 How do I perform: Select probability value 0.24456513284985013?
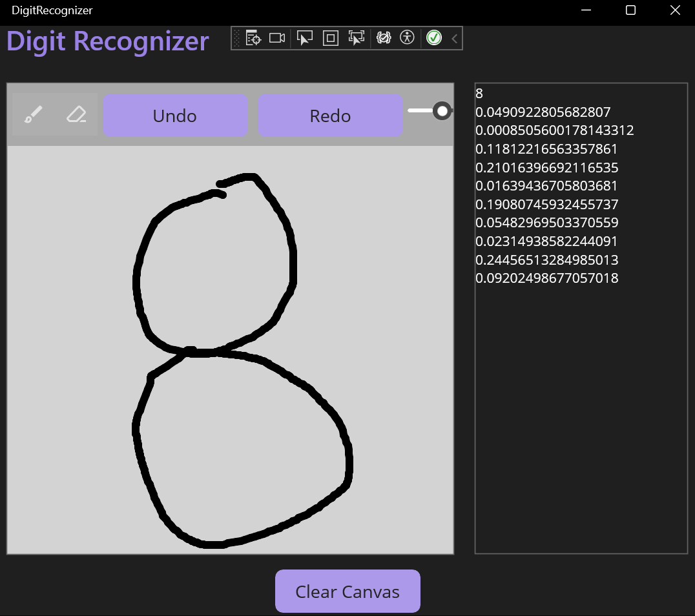546,260
